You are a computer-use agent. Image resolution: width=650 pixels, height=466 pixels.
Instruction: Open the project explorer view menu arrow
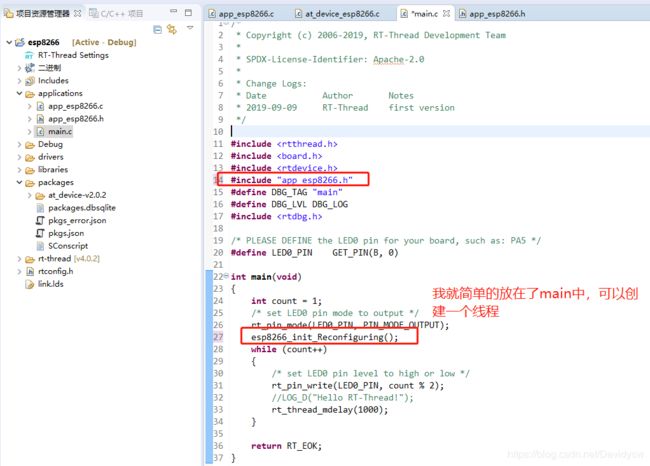190,28
